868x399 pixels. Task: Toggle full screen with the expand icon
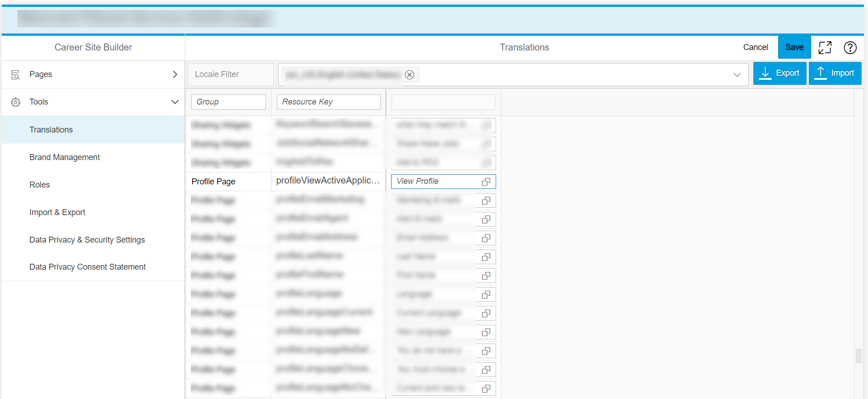825,48
